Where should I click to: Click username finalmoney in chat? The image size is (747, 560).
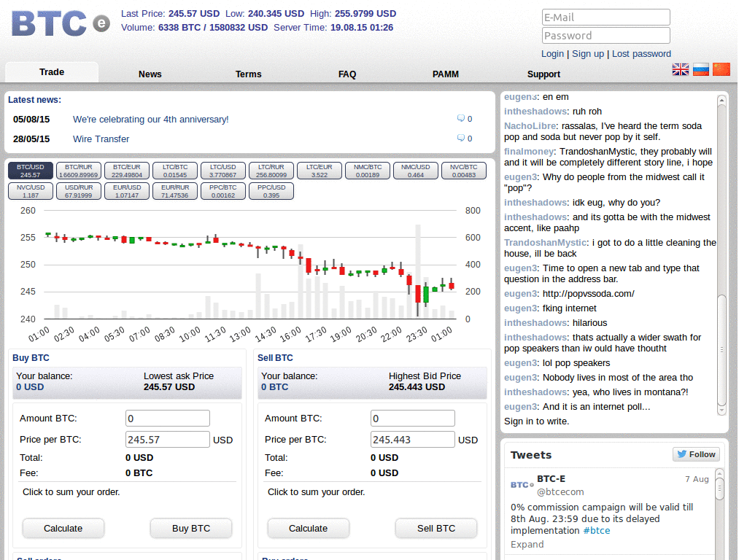coord(529,152)
